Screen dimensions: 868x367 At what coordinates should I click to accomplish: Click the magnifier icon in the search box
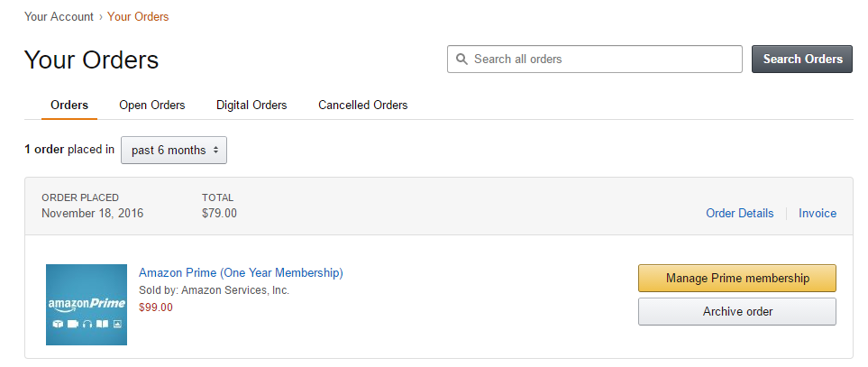pos(461,60)
